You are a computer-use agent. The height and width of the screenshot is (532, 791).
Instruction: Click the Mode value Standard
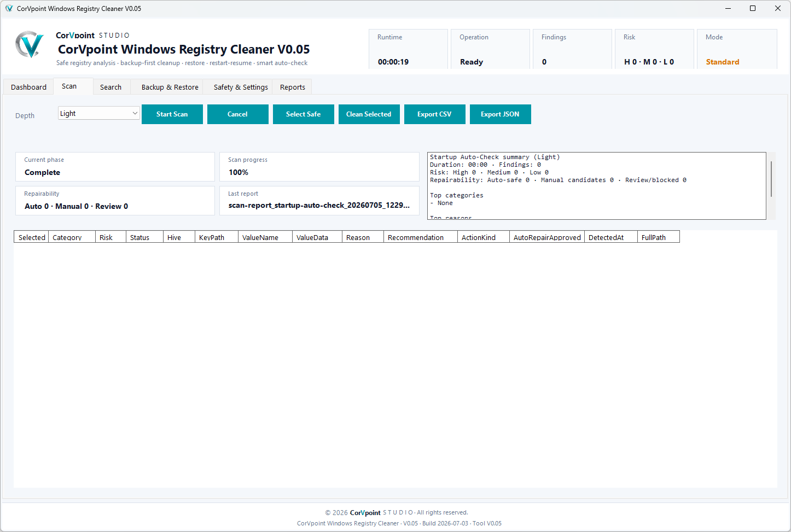point(723,62)
